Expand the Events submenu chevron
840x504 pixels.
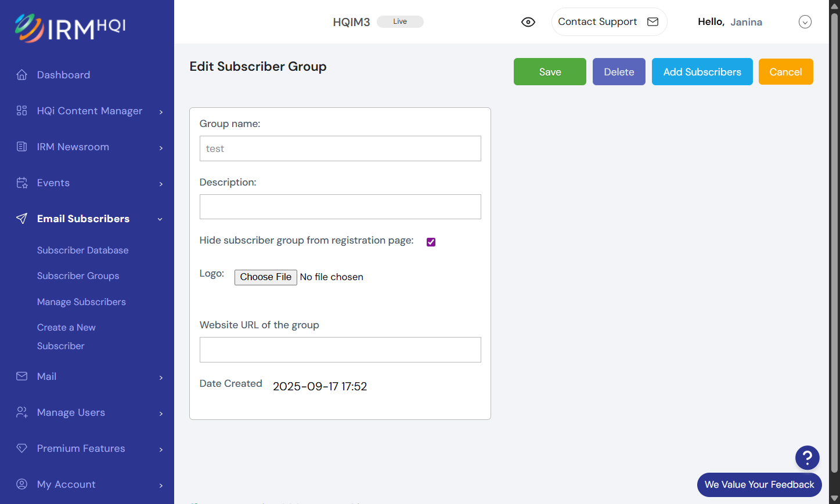161,184
